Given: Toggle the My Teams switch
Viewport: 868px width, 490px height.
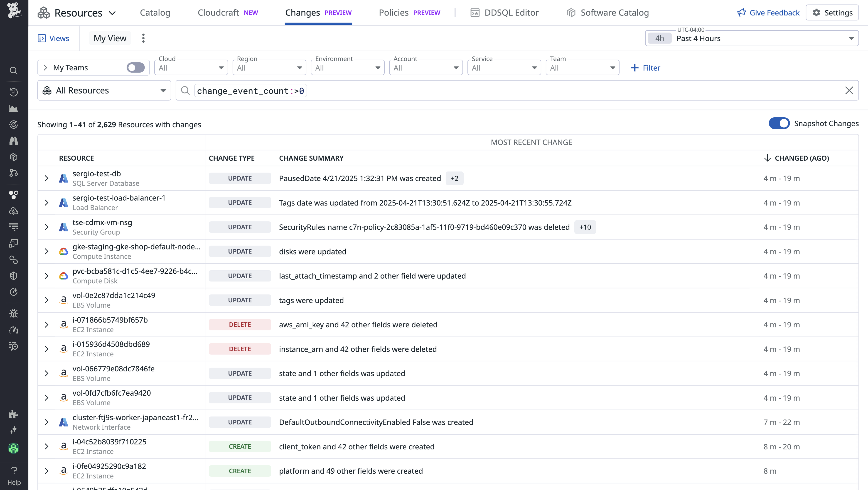Looking at the screenshot, I should 135,67.
